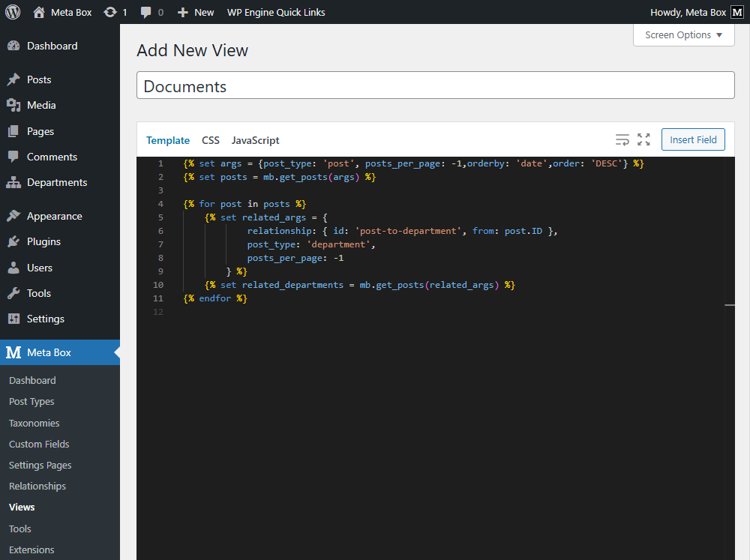Open Howdy, Meta Box user menu
750x560 pixels.
687,12
